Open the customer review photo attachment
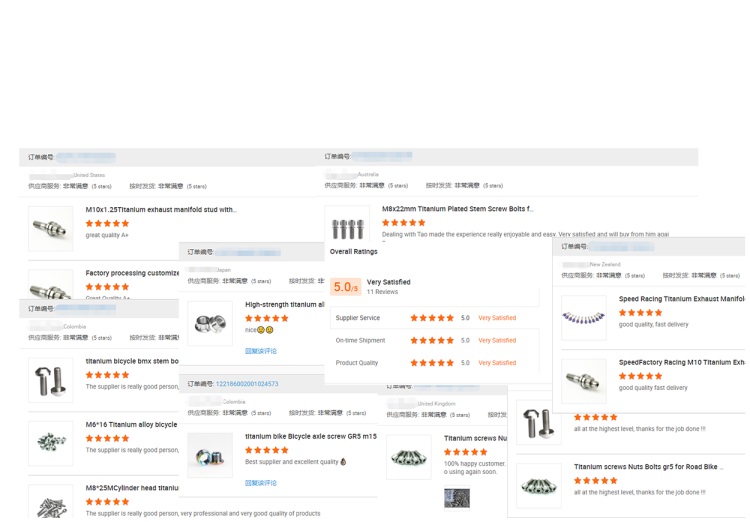 coord(456,497)
